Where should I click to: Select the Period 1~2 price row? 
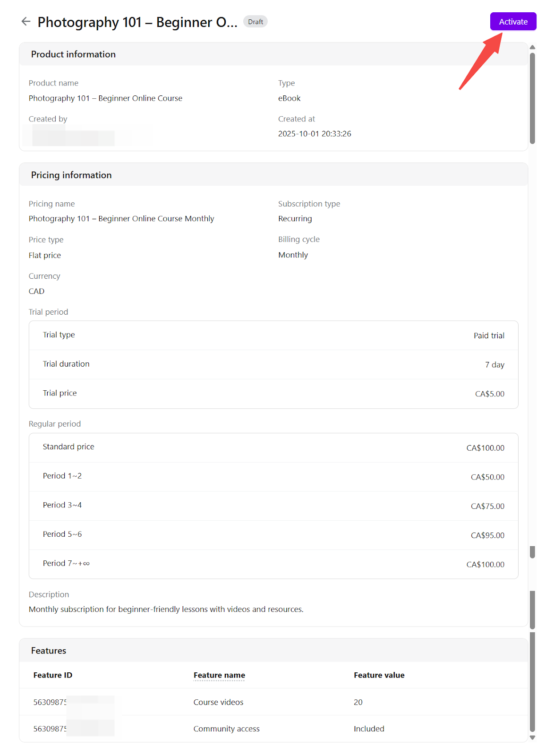tap(273, 476)
